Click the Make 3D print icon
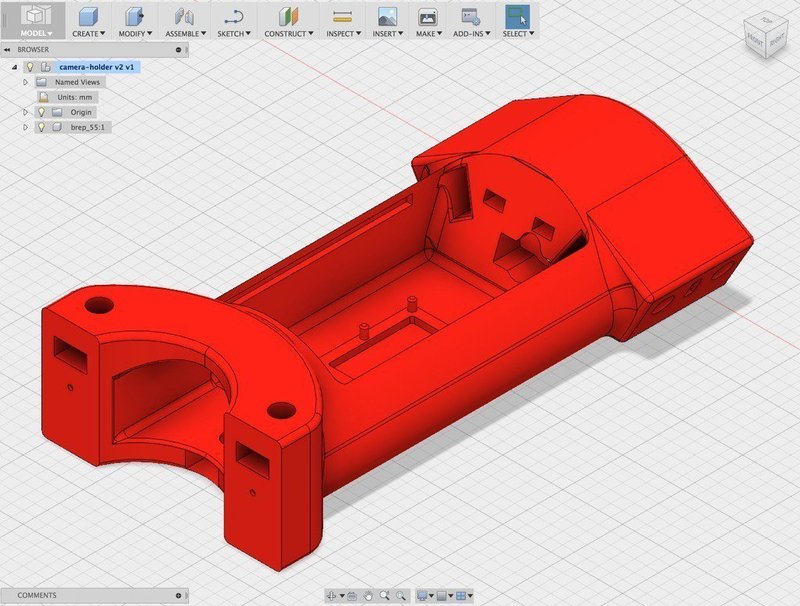This screenshot has height=606, width=800. tap(428, 17)
